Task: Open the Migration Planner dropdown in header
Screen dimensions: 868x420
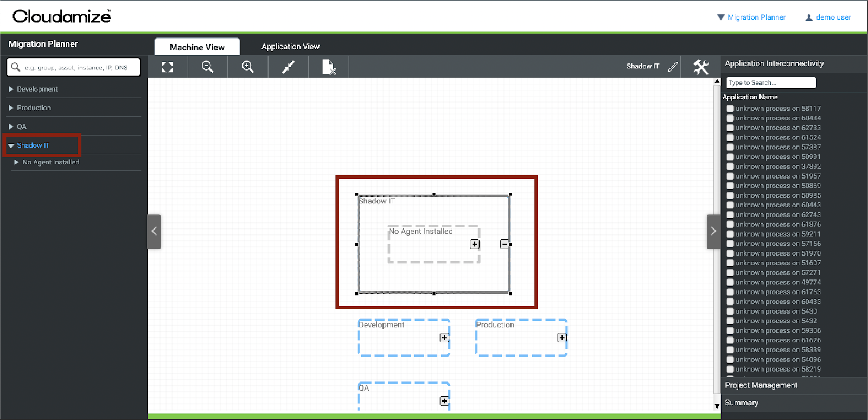Action: [x=751, y=17]
